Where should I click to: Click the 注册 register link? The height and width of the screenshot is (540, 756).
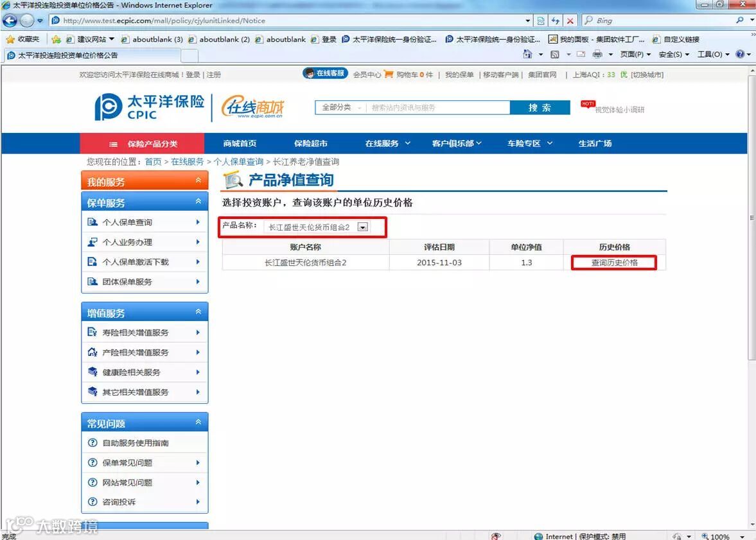(x=214, y=74)
